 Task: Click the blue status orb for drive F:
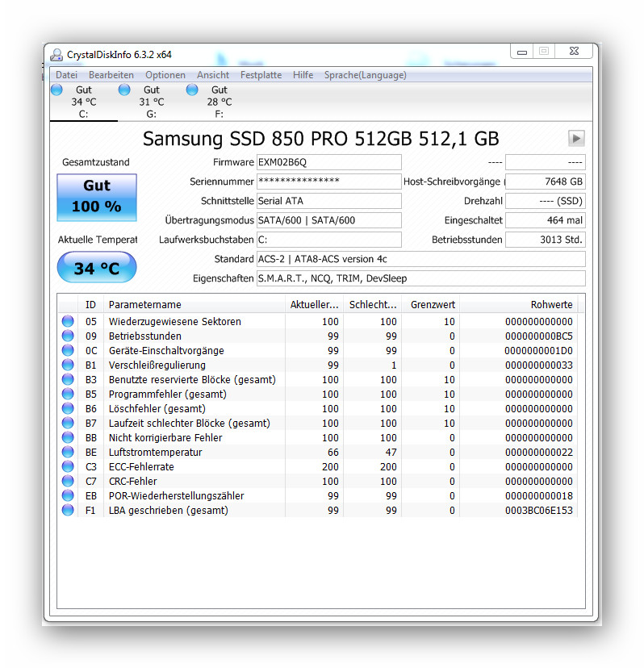pos(192,90)
